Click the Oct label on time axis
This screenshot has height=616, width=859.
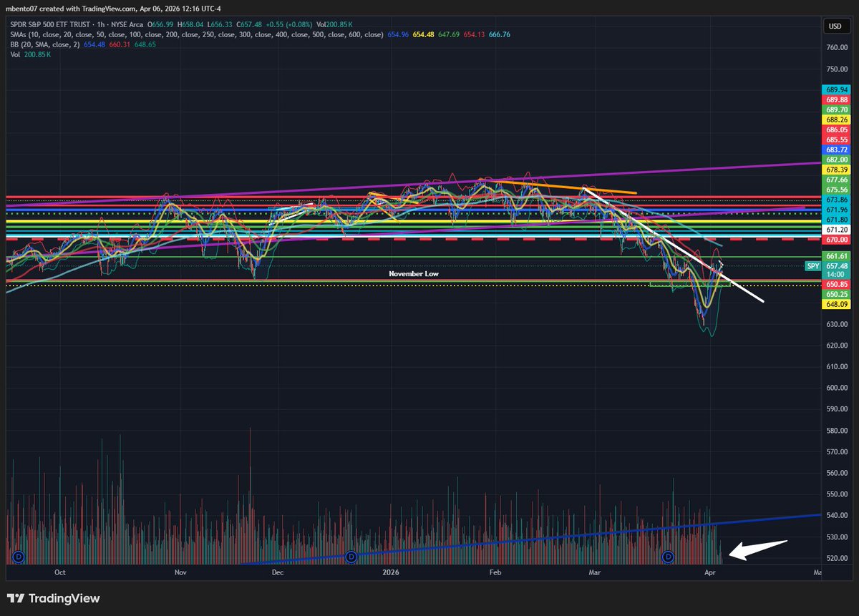(x=60, y=572)
